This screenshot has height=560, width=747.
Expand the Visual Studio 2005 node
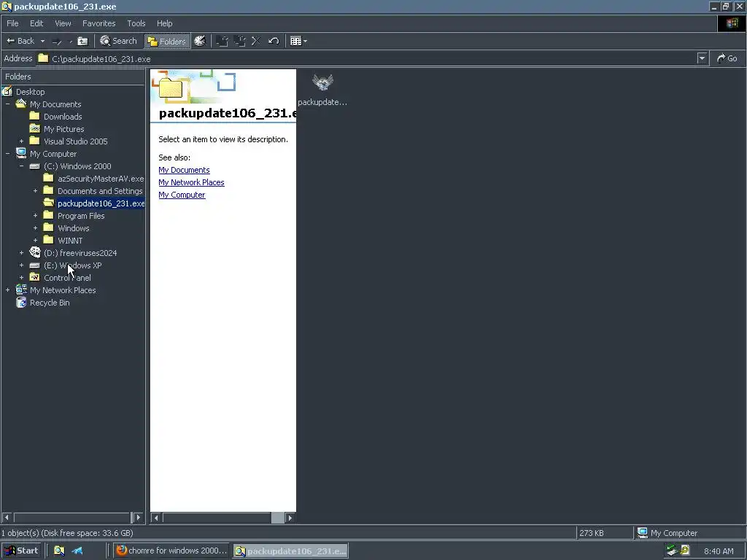[x=21, y=141]
